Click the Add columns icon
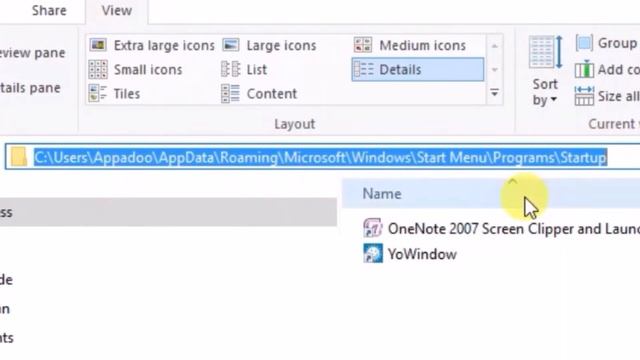Viewport: 640px width, 360px height. [x=584, y=70]
